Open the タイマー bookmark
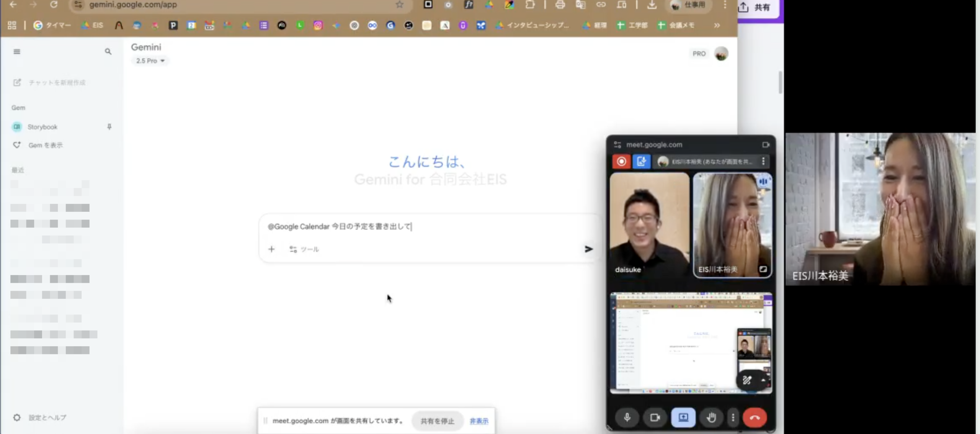980x434 pixels. (52, 25)
